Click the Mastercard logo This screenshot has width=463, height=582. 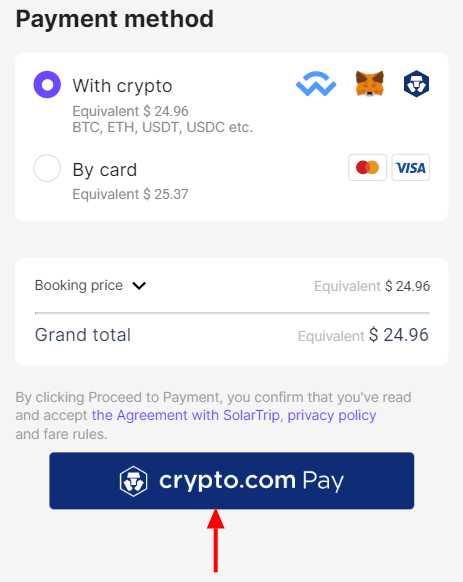click(x=367, y=167)
